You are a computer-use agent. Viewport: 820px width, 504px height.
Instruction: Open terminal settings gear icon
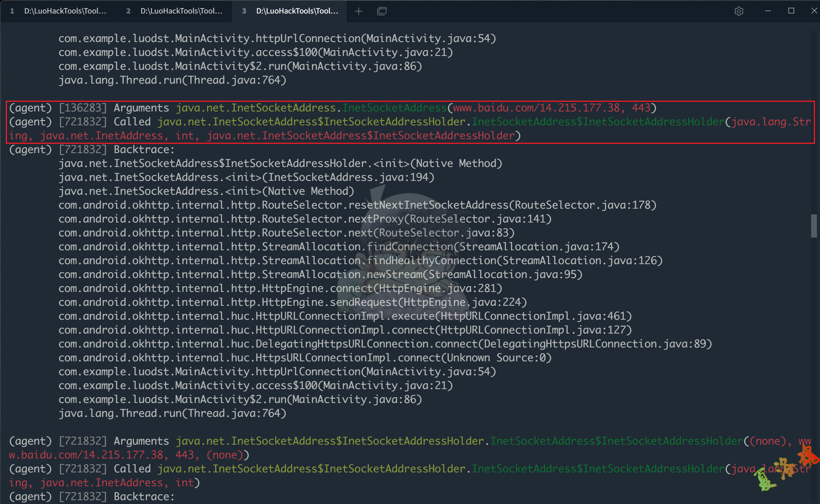tap(739, 11)
